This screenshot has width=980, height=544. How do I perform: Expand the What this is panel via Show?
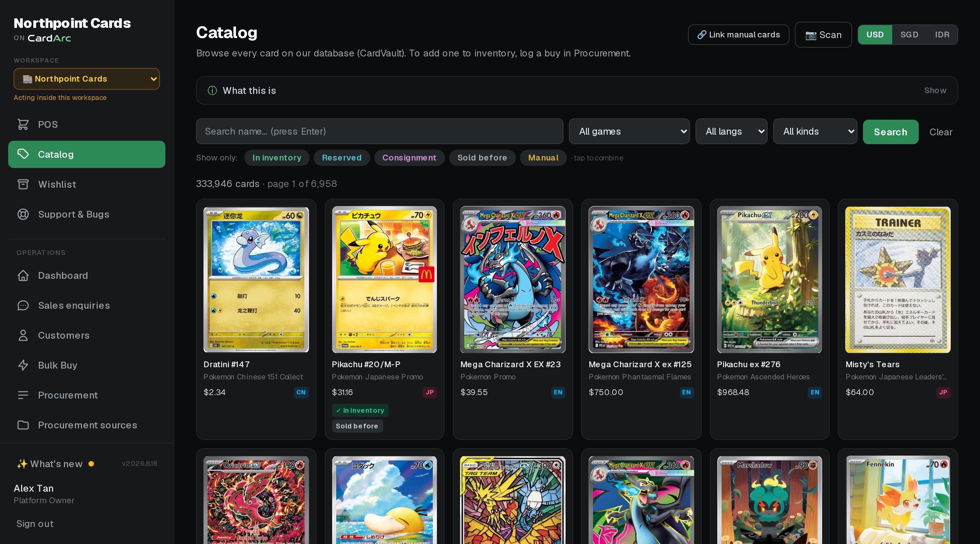(x=935, y=90)
